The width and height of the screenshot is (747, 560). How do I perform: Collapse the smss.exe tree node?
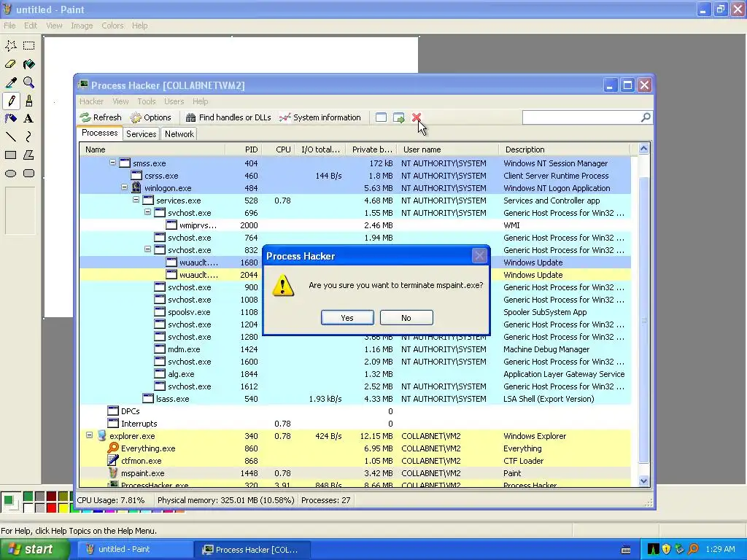coord(113,163)
